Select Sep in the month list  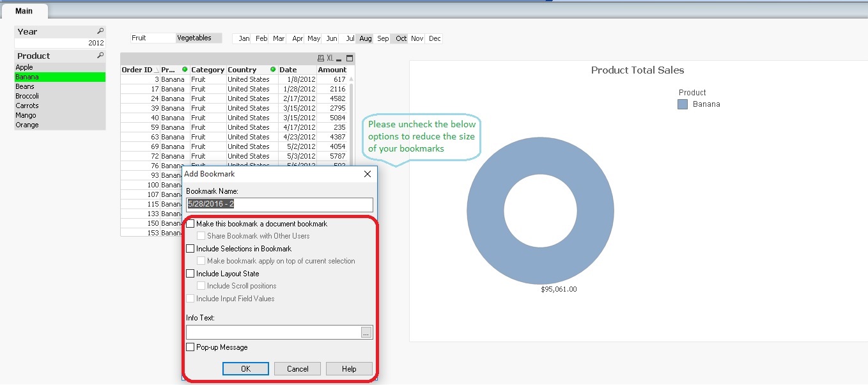coord(383,39)
